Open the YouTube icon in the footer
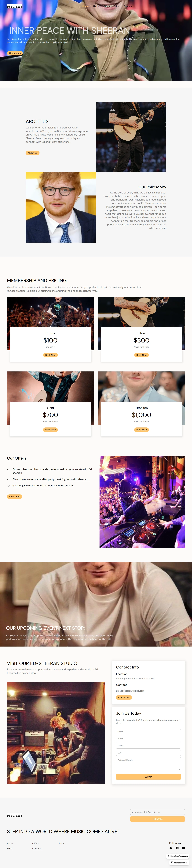Screen dimensions: 192x868 (x=183, y=848)
